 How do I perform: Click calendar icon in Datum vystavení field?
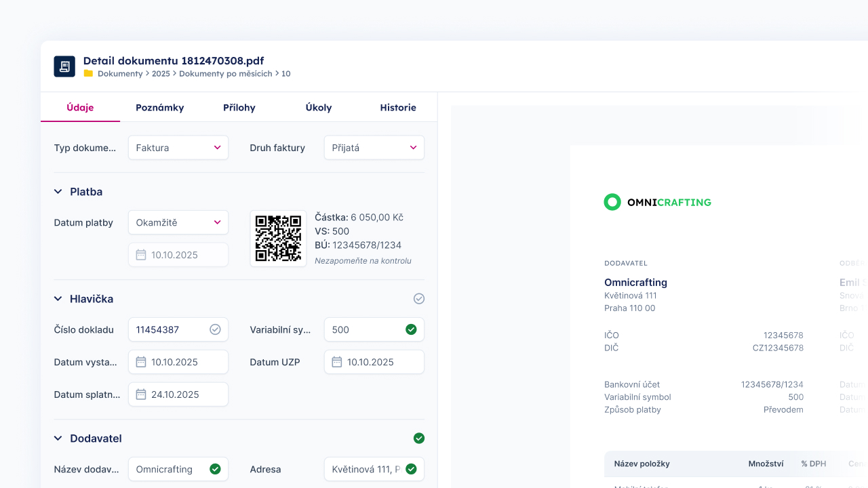point(141,362)
